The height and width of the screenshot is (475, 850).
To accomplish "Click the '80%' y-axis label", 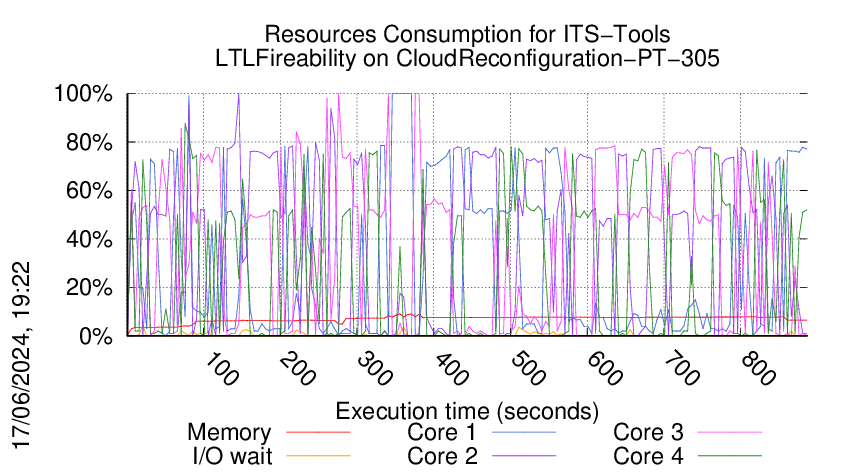I will click(89, 143).
